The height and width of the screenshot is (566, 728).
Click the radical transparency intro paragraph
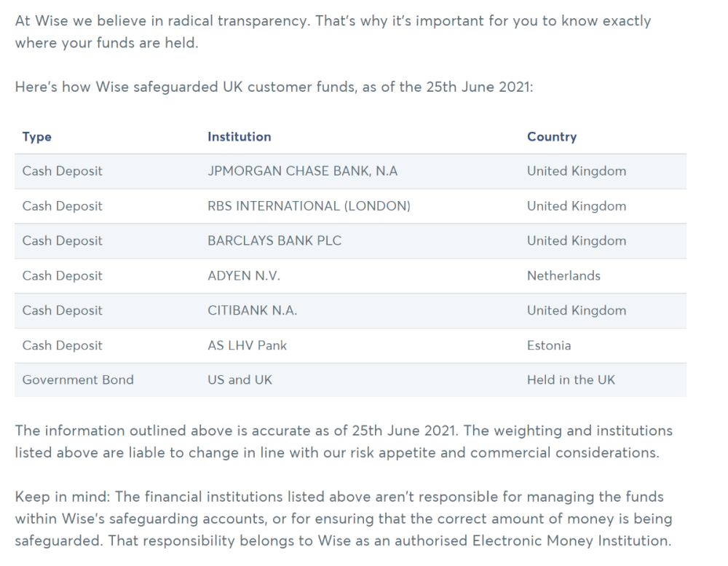(x=333, y=32)
